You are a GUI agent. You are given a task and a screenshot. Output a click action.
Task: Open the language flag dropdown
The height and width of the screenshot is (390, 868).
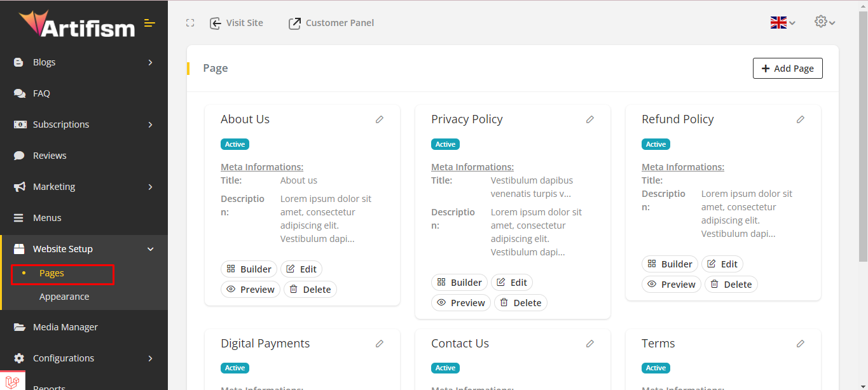tap(782, 23)
